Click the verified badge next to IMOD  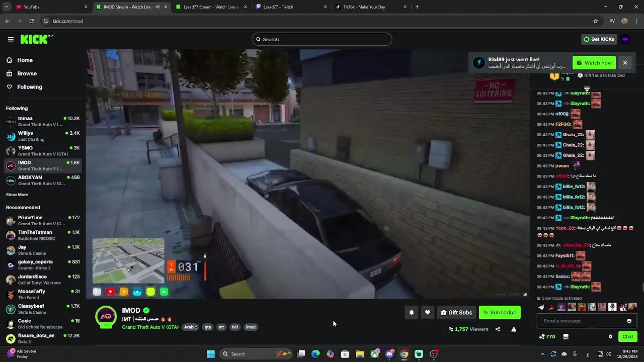tap(146, 310)
